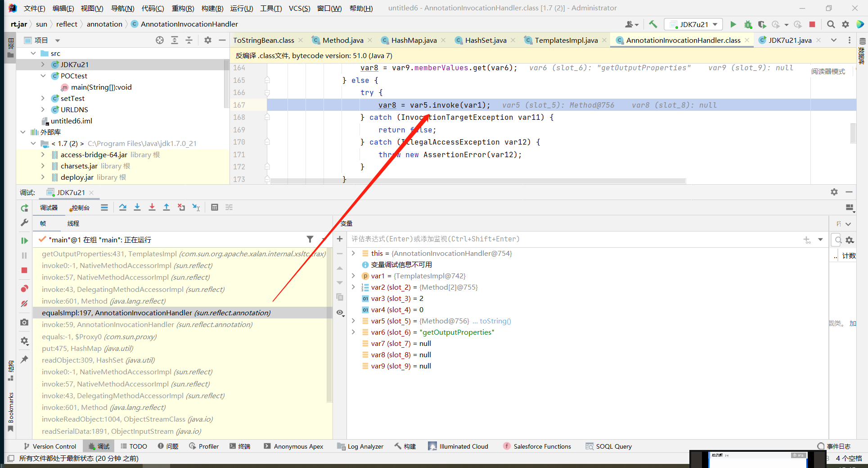This screenshot has width=868, height=468.
Task: Open 运行(U) menu
Action: click(242, 8)
